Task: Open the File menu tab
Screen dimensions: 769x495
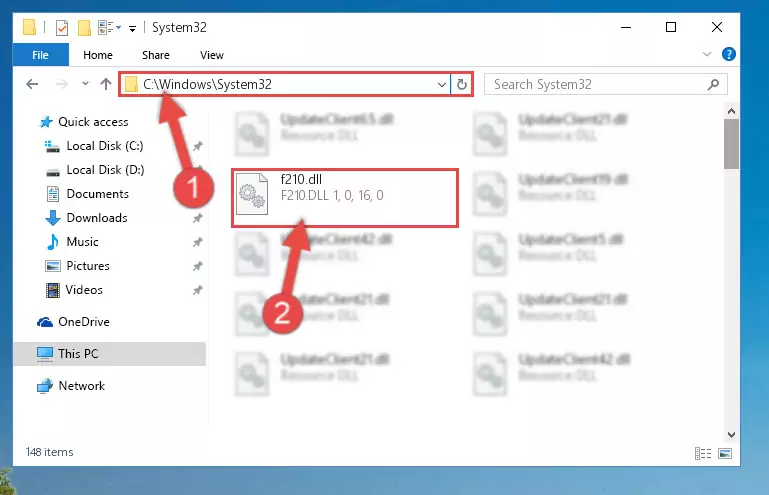Action: (x=40, y=55)
